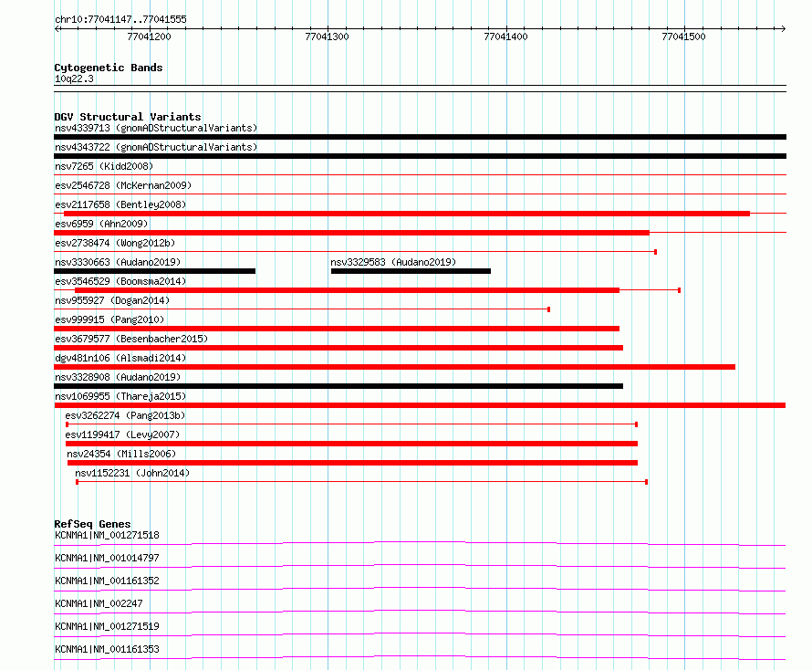Screen dimensions: 812x670
Task: Select variant esv999915 (Pang2010)
Action: 109,319
